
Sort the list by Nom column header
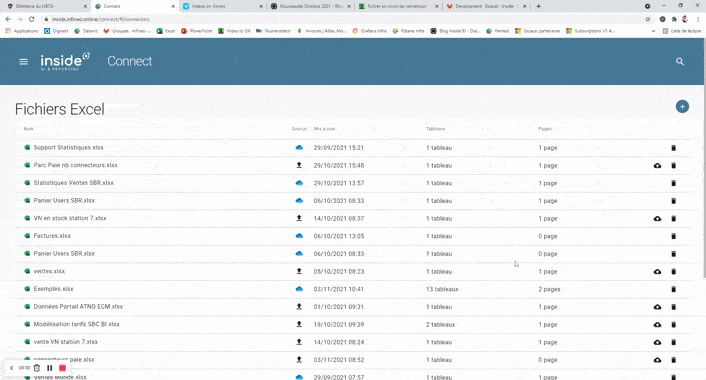[x=28, y=129]
